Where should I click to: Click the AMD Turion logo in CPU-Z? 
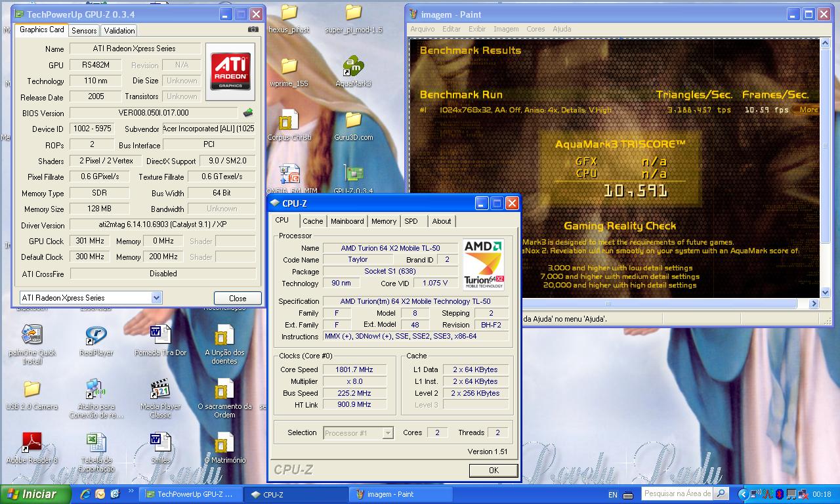tap(484, 265)
